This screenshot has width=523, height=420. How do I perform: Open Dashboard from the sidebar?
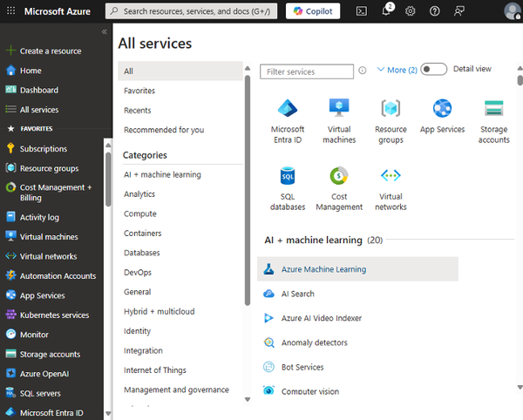click(x=38, y=90)
